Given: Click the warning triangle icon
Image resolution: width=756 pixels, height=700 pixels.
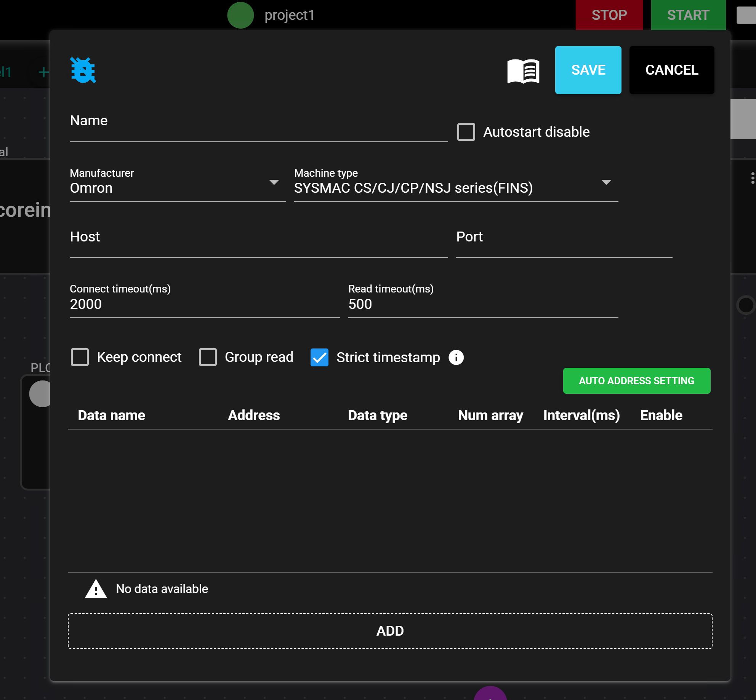Looking at the screenshot, I should click(x=96, y=589).
